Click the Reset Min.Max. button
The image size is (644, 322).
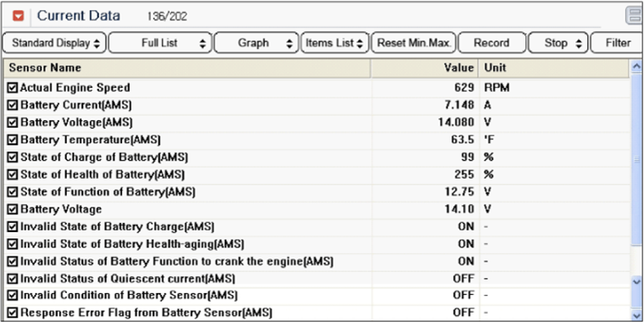click(x=413, y=43)
